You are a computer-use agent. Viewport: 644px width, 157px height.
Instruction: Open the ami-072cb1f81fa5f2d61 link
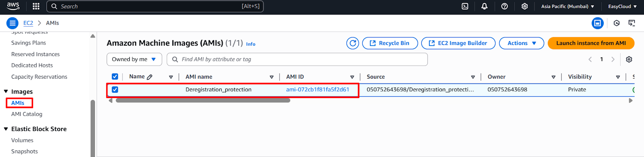click(x=318, y=90)
